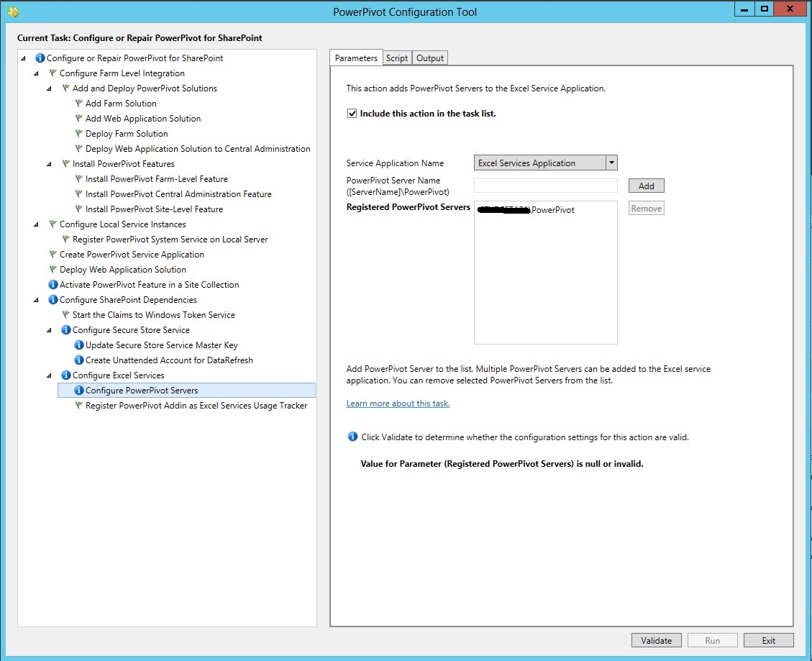The height and width of the screenshot is (661, 812).
Task: Collapse the Configure Farm Level Integration node
Action: click(x=36, y=73)
